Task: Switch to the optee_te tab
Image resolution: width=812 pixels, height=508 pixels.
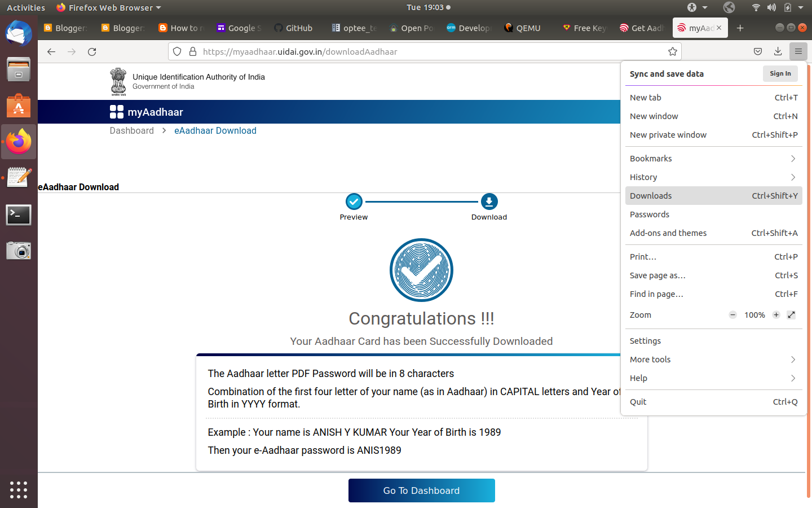Action: coord(354,28)
